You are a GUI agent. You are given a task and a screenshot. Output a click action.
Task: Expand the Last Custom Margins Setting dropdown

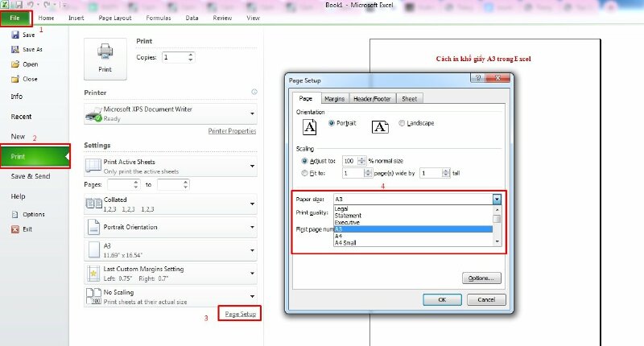click(252, 274)
